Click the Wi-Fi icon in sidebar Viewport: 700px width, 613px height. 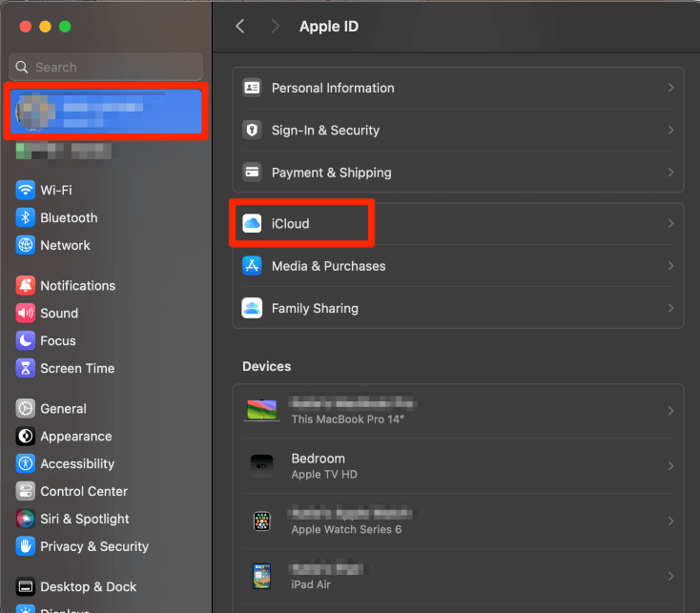[x=26, y=191]
